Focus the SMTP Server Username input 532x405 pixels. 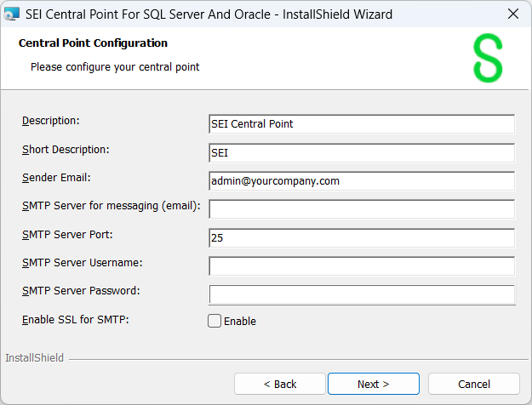tap(361, 266)
